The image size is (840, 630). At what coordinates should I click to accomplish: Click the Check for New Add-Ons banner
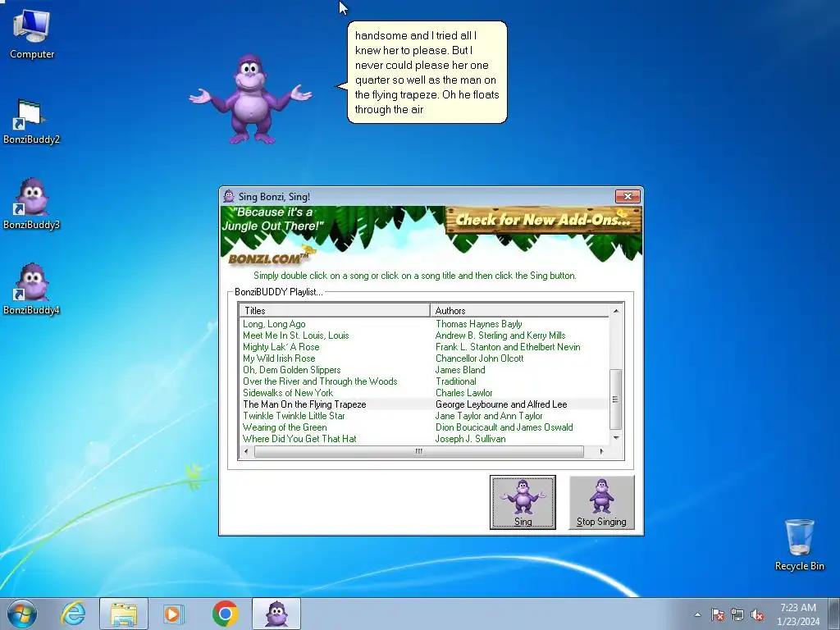pyautogui.click(x=543, y=220)
